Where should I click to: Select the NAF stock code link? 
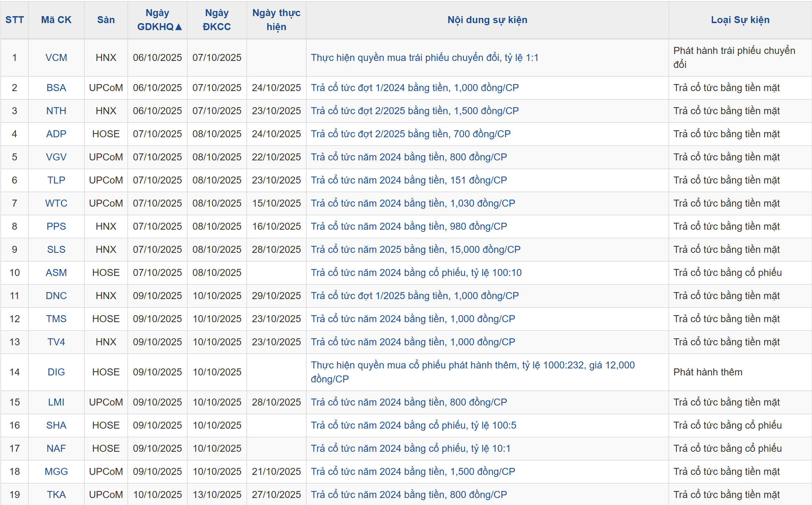point(56,448)
